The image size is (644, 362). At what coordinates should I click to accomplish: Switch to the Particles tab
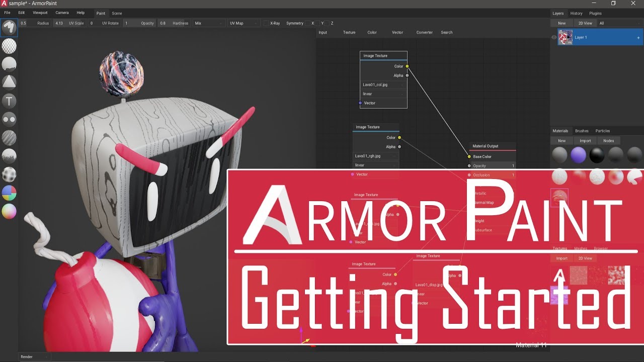(603, 131)
